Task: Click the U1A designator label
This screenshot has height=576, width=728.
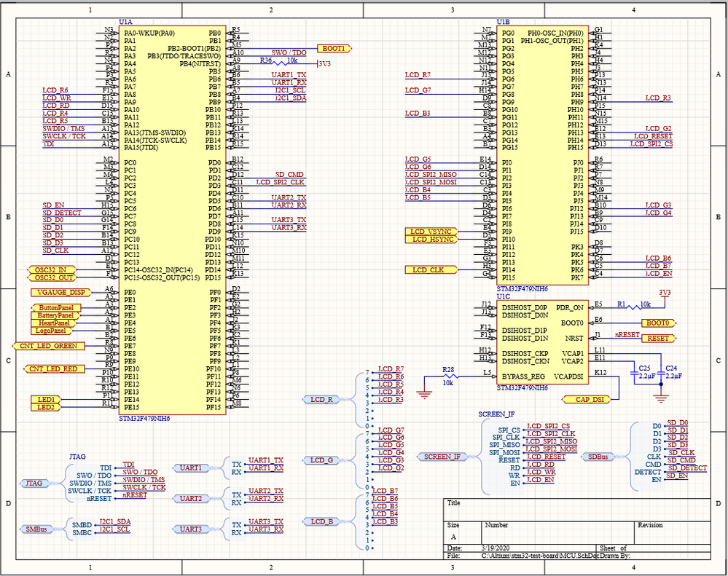Action: (125, 22)
